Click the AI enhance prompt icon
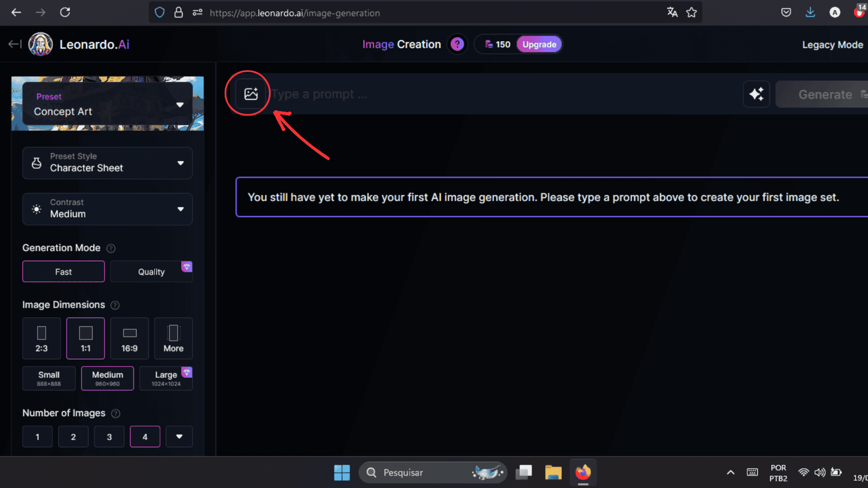The width and height of the screenshot is (868, 488). click(756, 94)
